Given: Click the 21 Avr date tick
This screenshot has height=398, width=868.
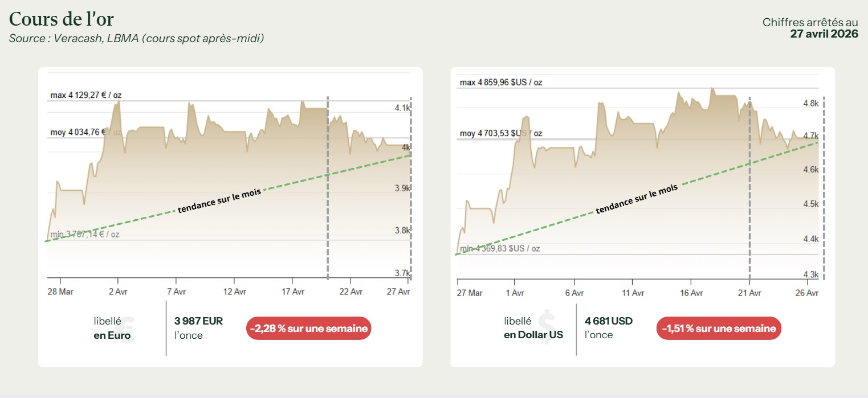Looking at the screenshot, I should (749, 293).
